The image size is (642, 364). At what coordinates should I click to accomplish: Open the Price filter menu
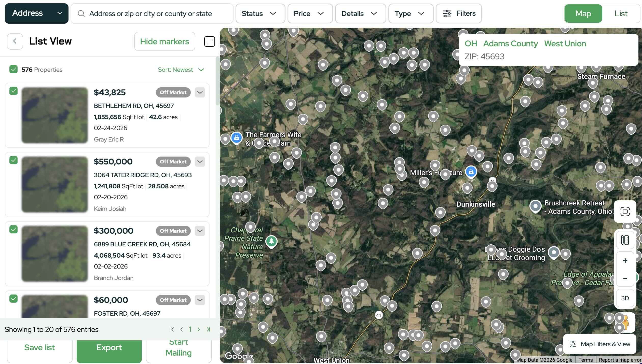coord(310,13)
